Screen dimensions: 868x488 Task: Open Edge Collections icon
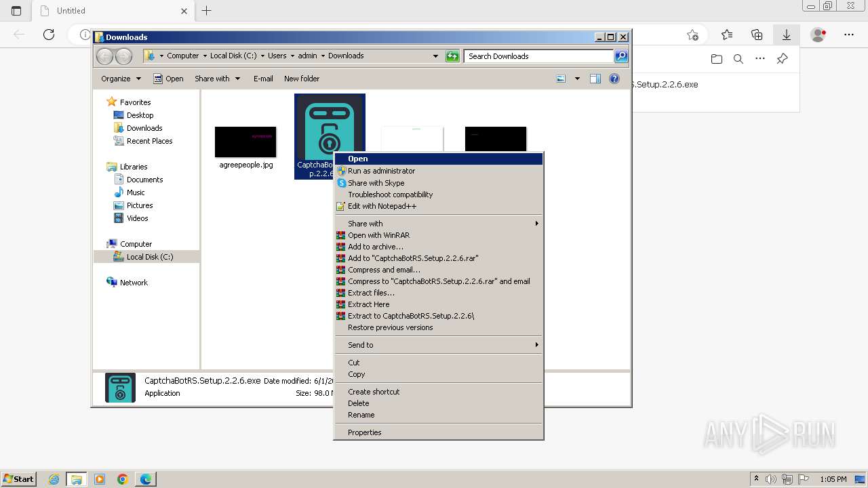757,35
